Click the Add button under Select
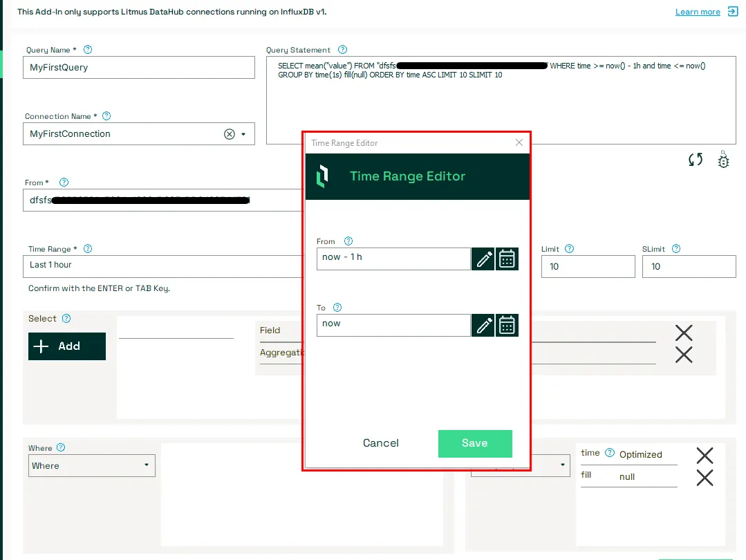The image size is (746, 560). click(x=67, y=346)
